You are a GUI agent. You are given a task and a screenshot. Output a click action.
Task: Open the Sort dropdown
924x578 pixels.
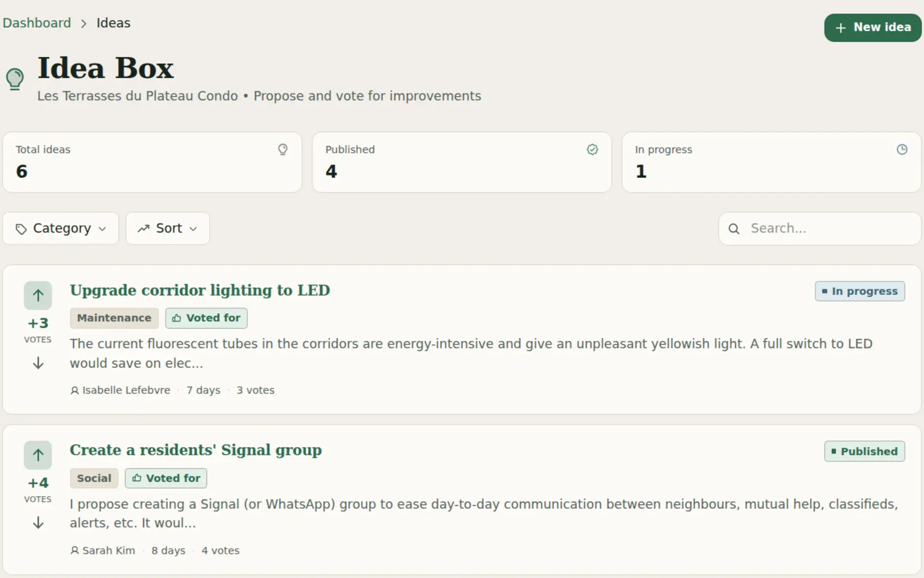[167, 228]
